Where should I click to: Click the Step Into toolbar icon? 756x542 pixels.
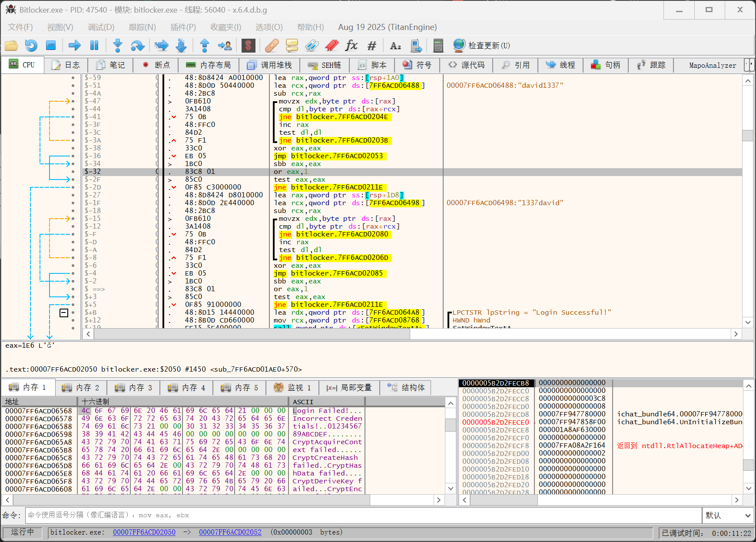click(118, 45)
